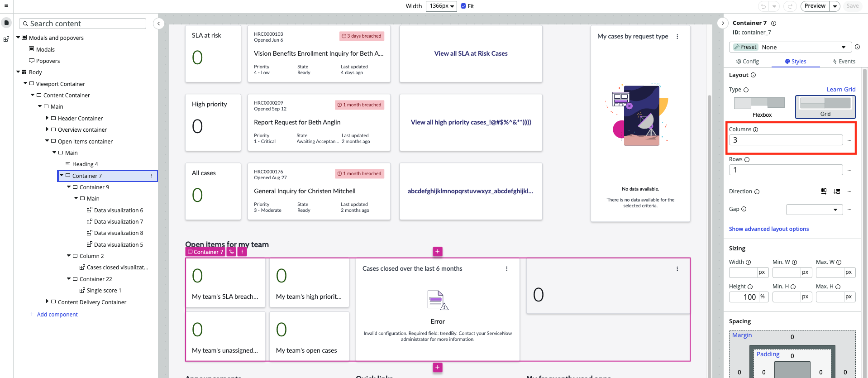Open Container 7 more options in tree
The image size is (868, 378).
click(152, 176)
